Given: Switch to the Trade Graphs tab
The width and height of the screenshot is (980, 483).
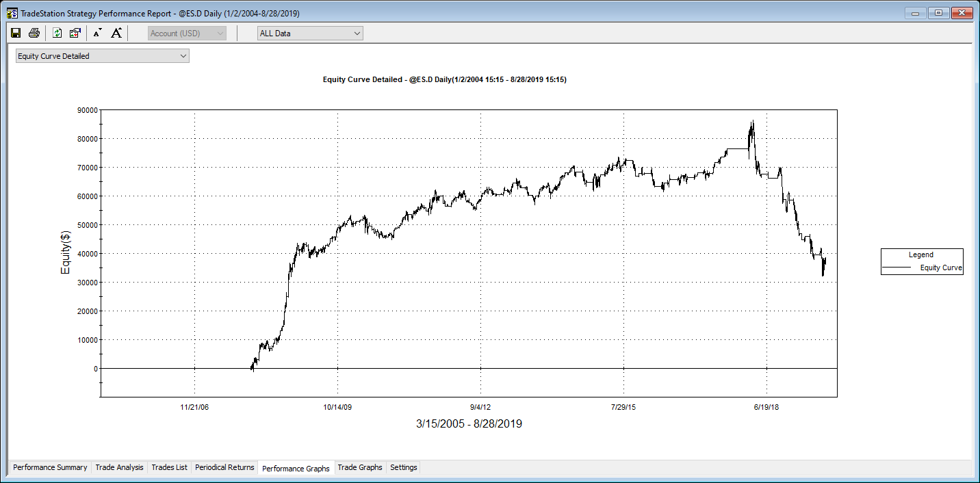Looking at the screenshot, I should (x=360, y=468).
